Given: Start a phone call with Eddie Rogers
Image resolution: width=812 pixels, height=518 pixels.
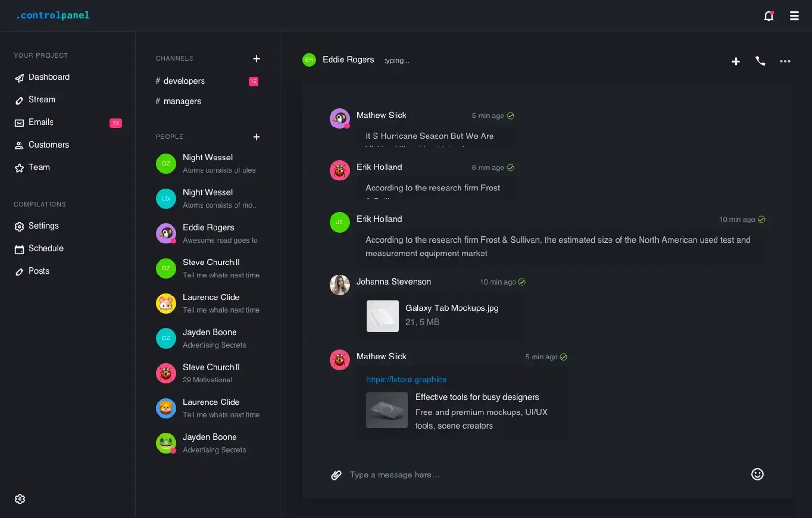Looking at the screenshot, I should 760,61.
